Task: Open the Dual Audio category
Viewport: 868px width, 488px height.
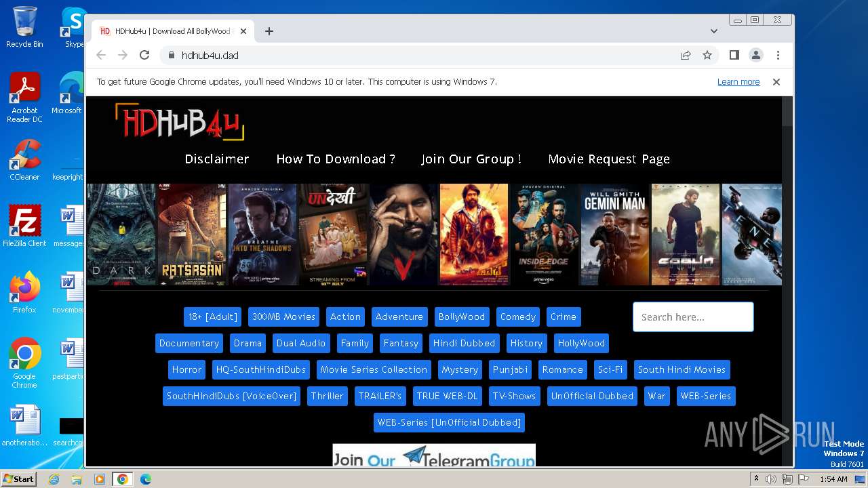Action: (x=301, y=343)
